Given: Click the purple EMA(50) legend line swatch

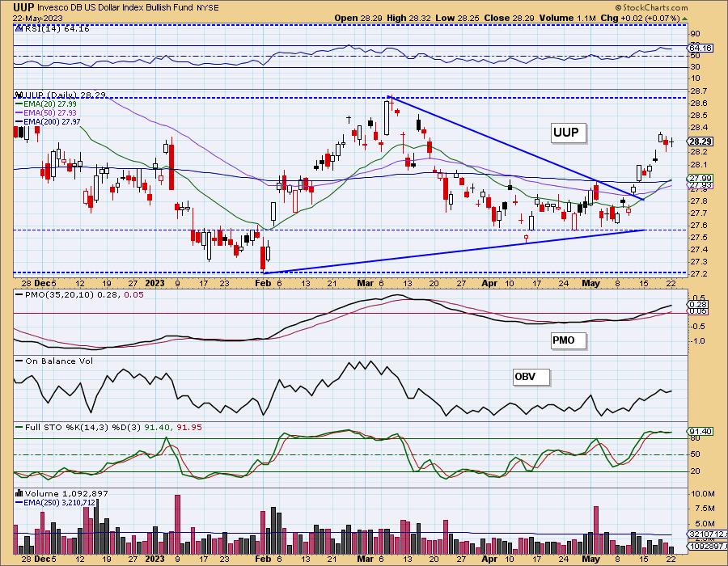Looking at the screenshot, I should click(19, 113).
